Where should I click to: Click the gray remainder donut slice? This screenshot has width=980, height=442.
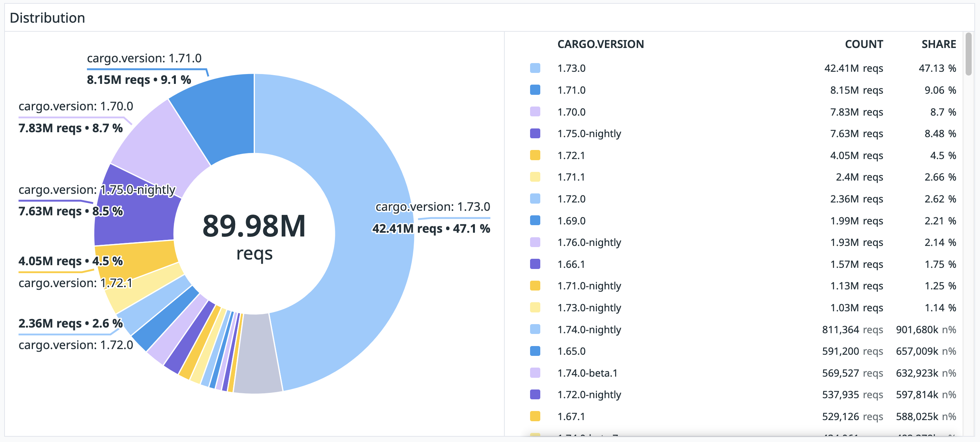pyautogui.click(x=257, y=354)
